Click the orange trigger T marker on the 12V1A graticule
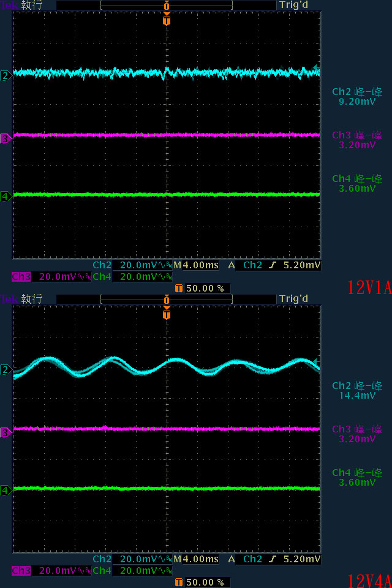This screenshot has width=392, height=588. [167, 20]
